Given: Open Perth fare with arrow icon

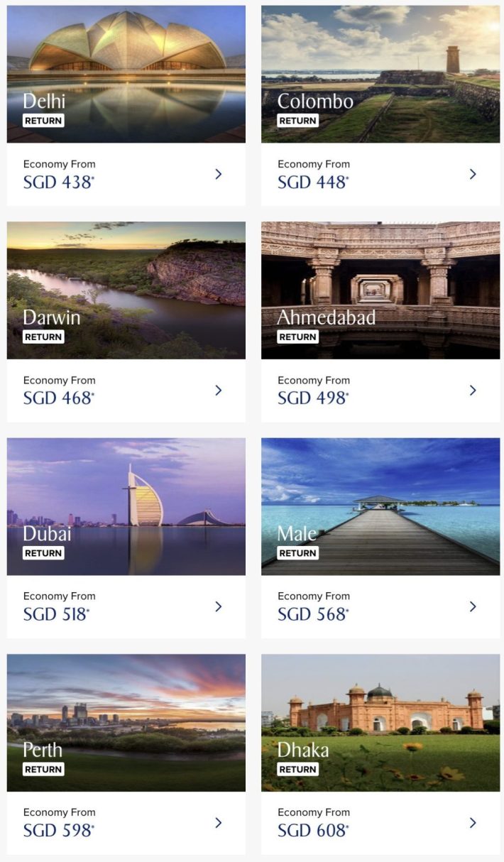Looking at the screenshot, I should [x=219, y=822].
